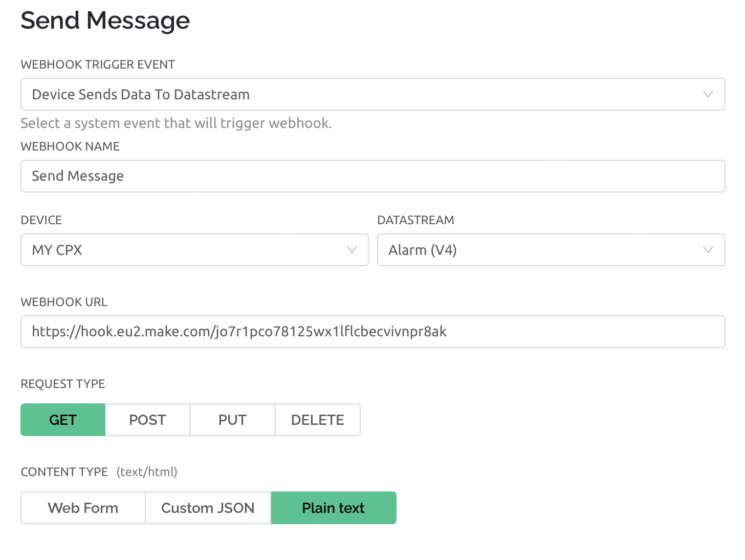The height and width of the screenshot is (560, 745).
Task: Click the chevron arrow beside MY CPX
Action: 352,250
